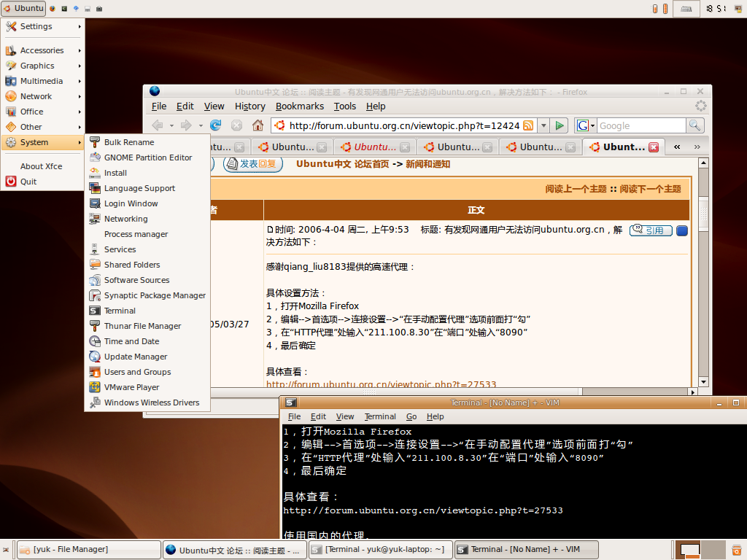
Task: Open Users and Groups
Action: (147, 372)
